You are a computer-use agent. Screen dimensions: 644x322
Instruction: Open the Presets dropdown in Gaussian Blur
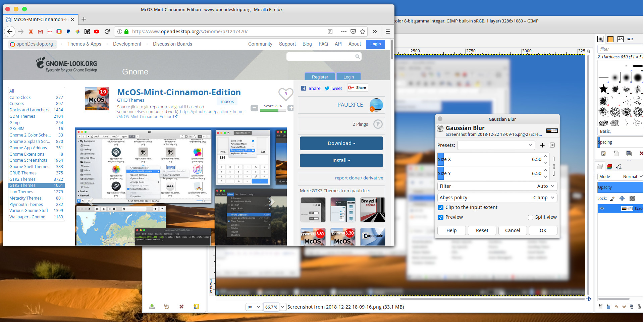[x=496, y=145]
